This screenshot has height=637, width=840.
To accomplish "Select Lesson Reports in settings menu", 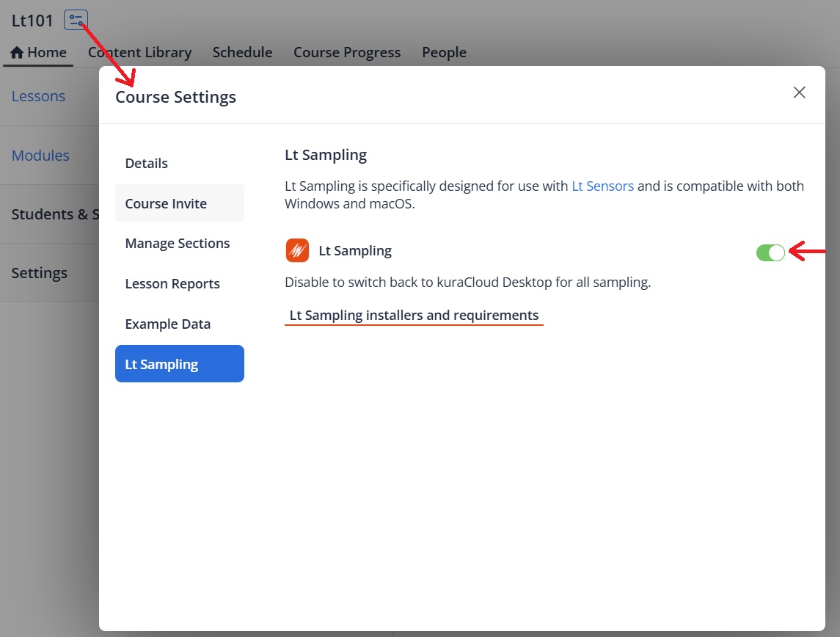I will click(172, 284).
